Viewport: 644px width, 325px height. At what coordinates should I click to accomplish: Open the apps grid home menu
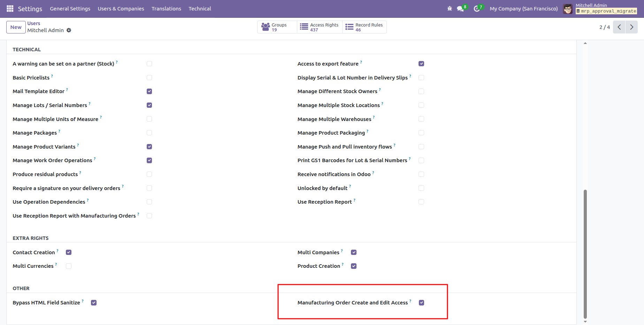click(x=10, y=9)
